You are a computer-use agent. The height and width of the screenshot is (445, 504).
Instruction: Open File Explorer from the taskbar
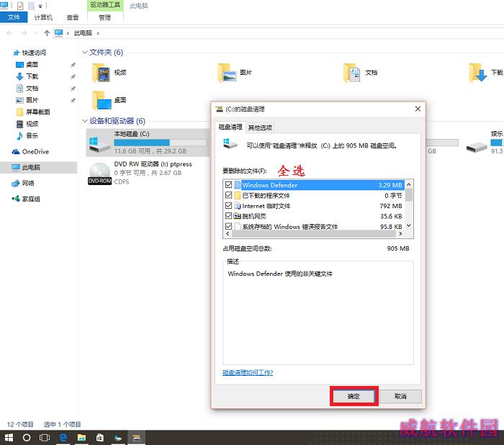pyautogui.click(x=81, y=438)
